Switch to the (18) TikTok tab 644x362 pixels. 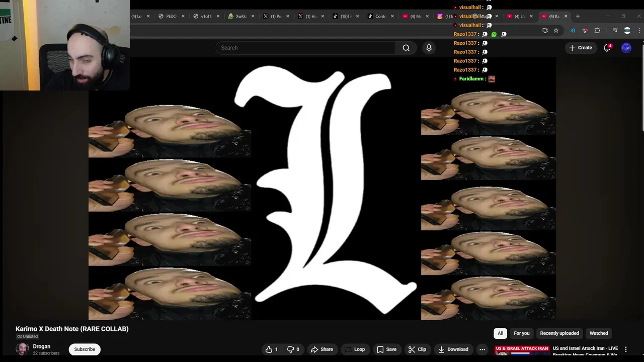click(346, 16)
